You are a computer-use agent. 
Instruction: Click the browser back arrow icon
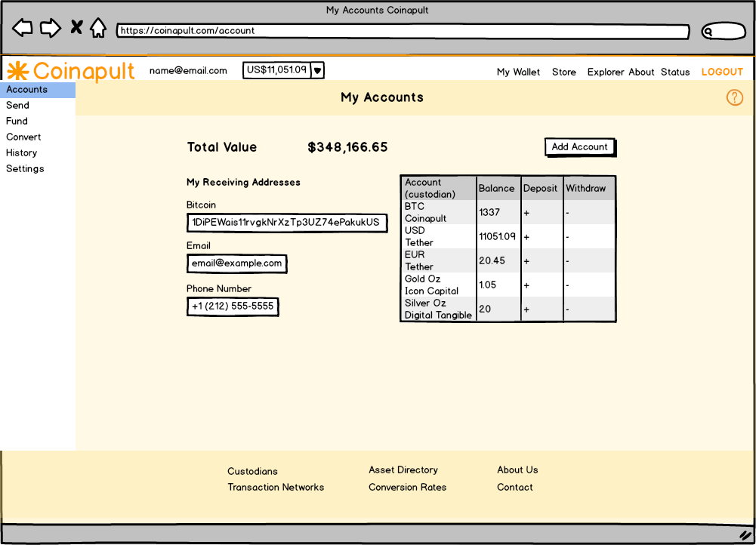click(23, 29)
